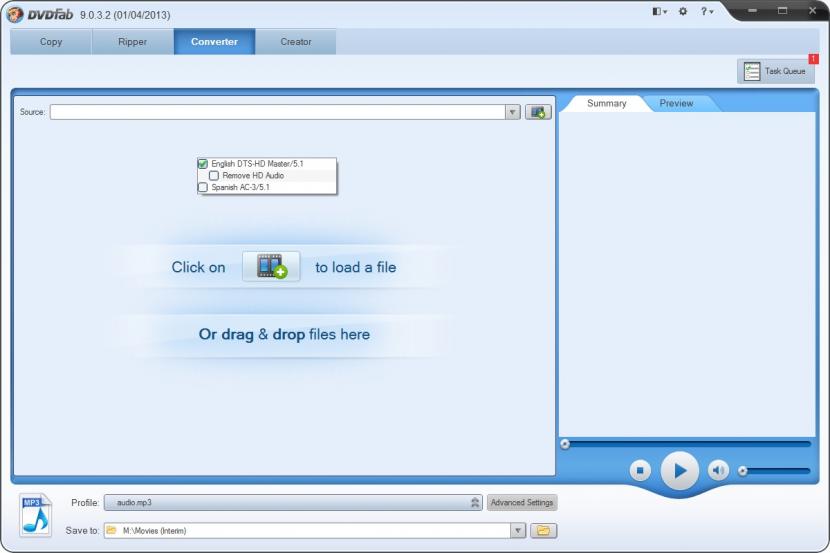Viewport: 830px width, 553px height.
Task: Minimize the DVDFab window
Action: [x=752, y=11]
